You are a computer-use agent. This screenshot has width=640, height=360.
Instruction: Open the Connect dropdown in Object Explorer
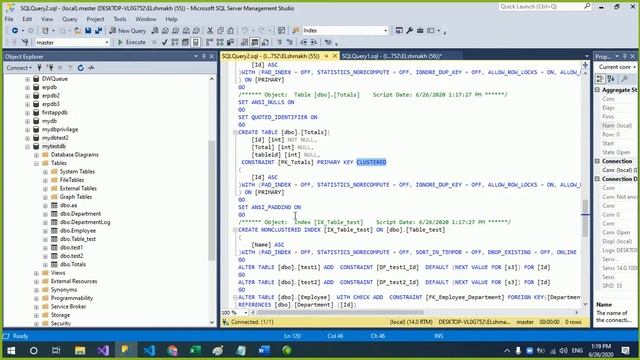[x=19, y=68]
